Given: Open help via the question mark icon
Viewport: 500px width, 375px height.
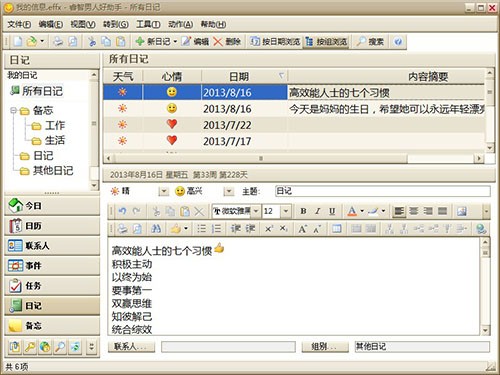Looking at the screenshot, I should click(398, 41).
